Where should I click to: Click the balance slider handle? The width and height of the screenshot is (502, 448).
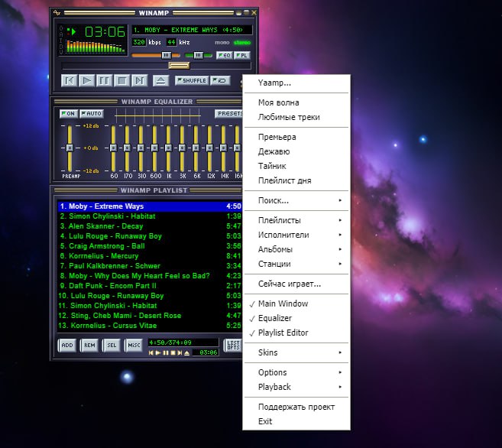coord(199,55)
